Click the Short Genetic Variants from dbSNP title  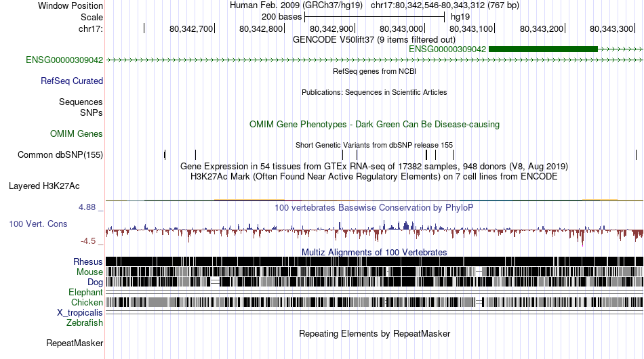pos(374,145)
